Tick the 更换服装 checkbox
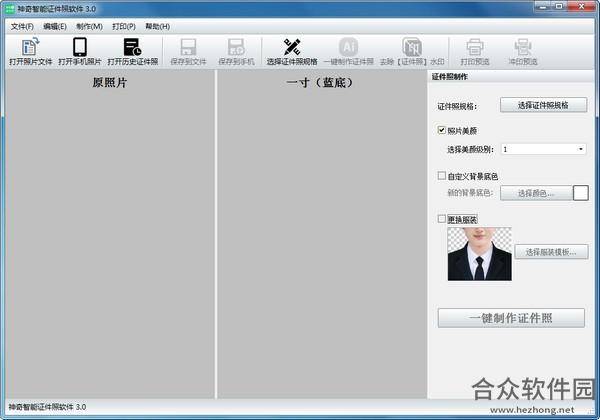 pyautogui.click(x=442, y=219)
